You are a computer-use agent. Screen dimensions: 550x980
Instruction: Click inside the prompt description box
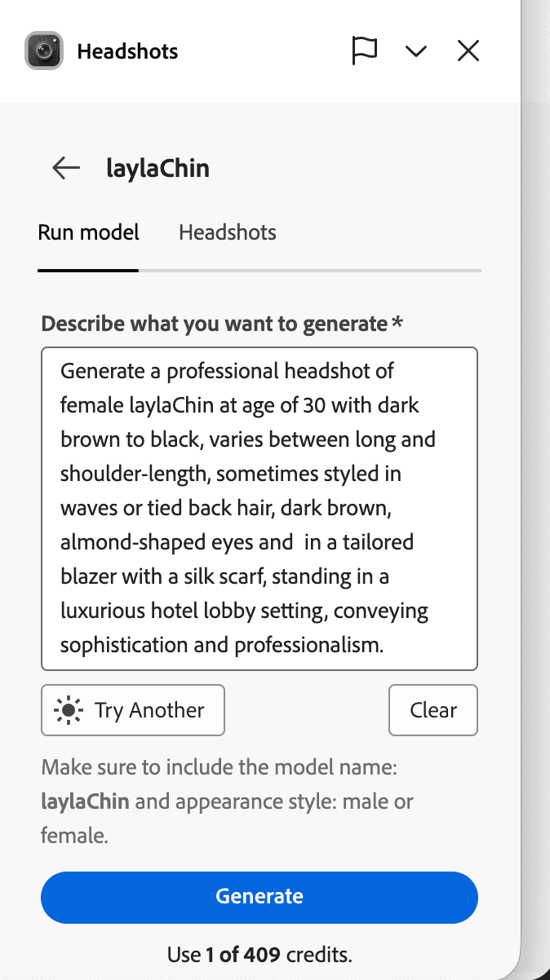pos(259,505)
